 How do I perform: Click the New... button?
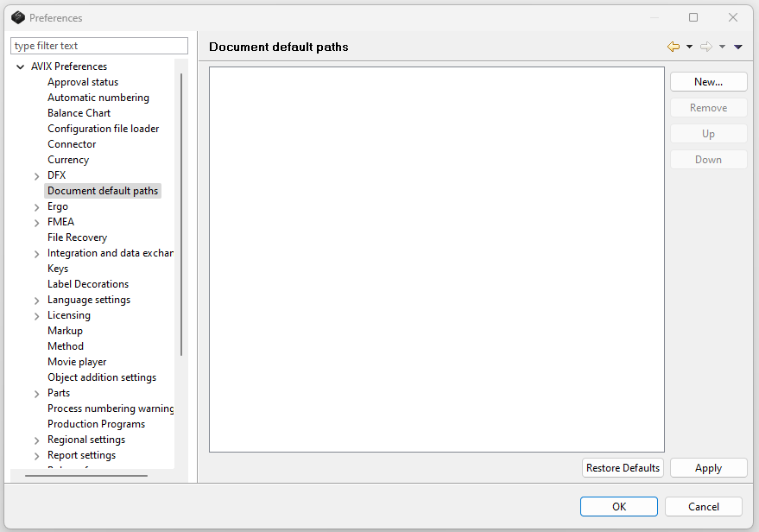(708, 82)
